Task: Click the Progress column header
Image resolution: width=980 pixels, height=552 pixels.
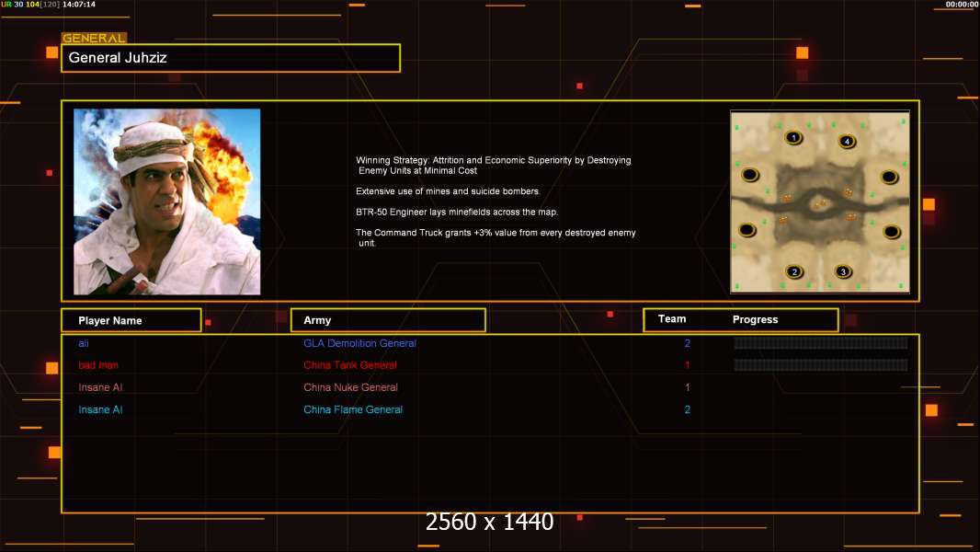Action: click(755, 319)
